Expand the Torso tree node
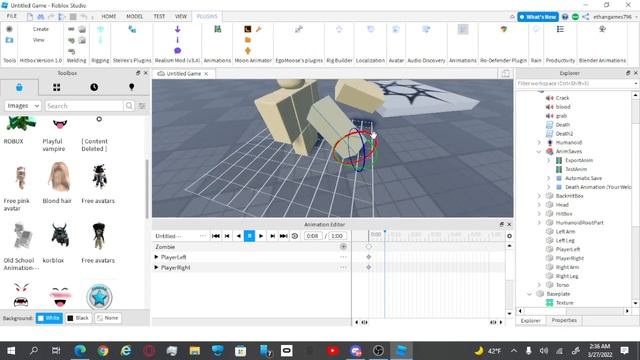 pyautogui.click(x=539, y=285)
